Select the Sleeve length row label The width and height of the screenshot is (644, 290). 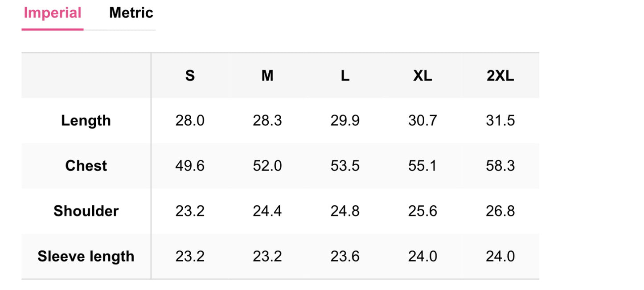point(86,256)
